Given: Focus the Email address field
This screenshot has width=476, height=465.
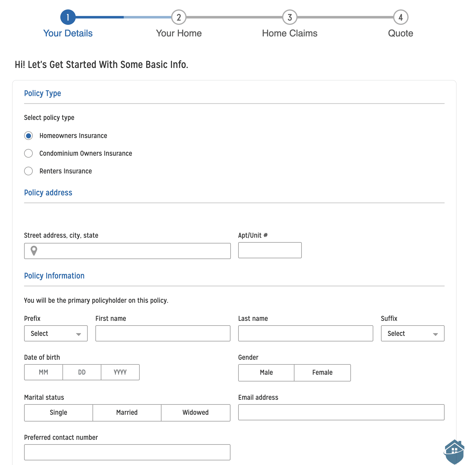Looking at the screenshot, I should 341,412.
